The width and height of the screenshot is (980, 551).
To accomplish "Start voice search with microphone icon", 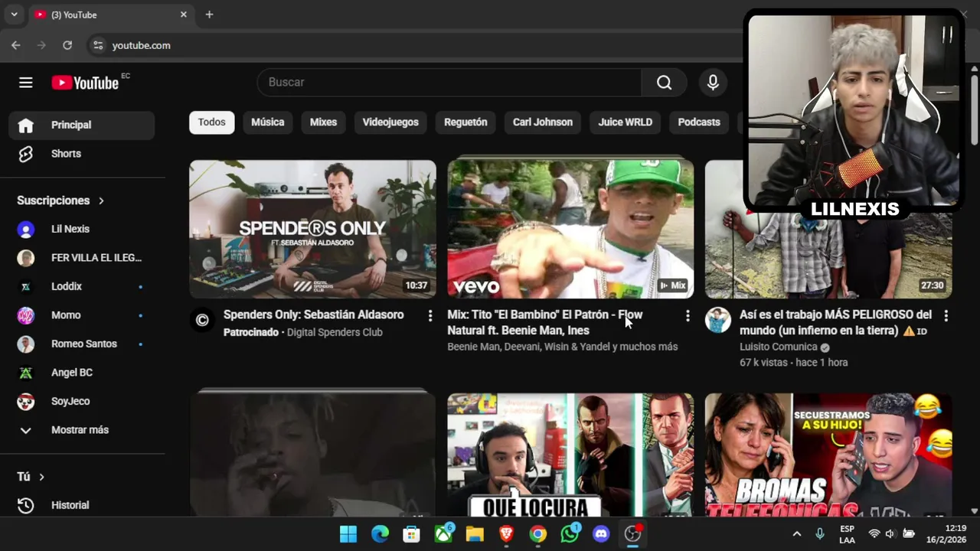I will (713, 83).
